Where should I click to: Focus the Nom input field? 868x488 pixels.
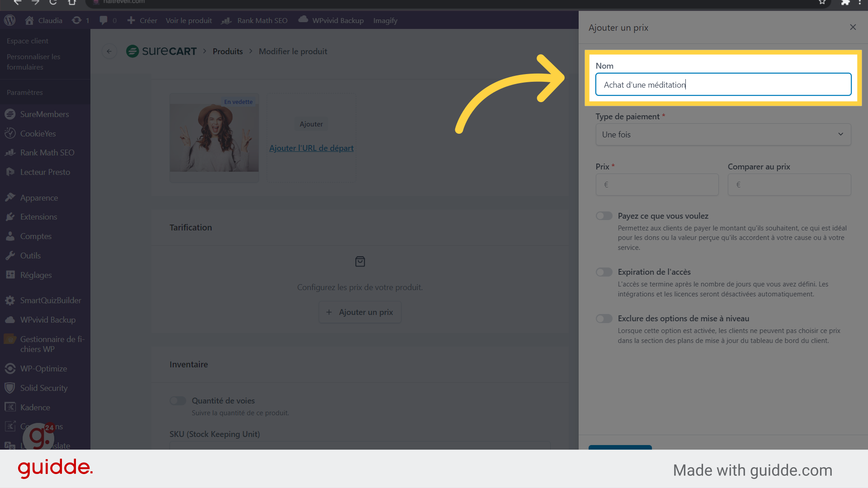pyautogui.click(x=723, y=84)
